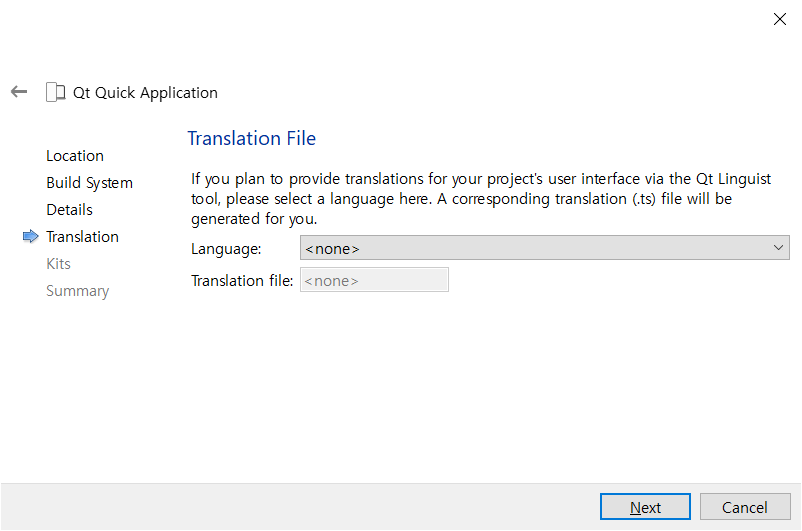
Task: Select the Location step in sidebar
Action: click(x=75, y=156)
